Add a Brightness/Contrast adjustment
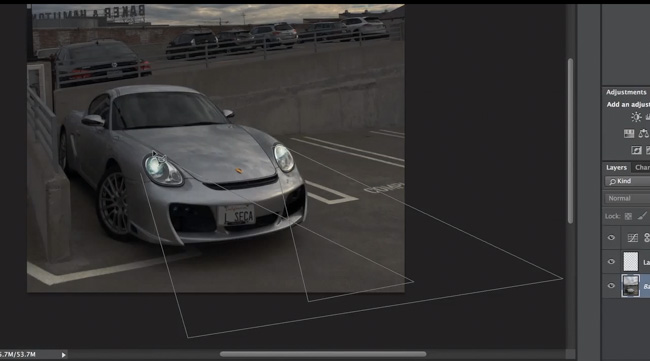The image size is (650, 361). (636, 117)
